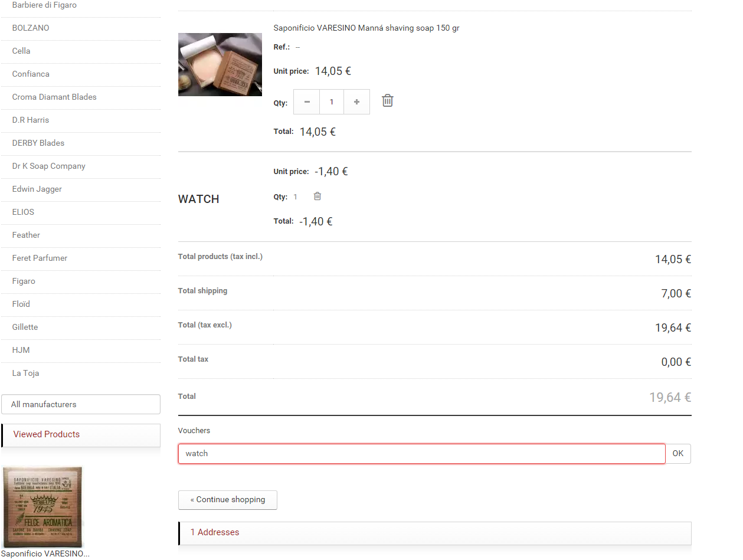Click the voucher Unit price -1,40 €
The width and height of the screenshot is (743, 560).
(x=331, y=172)
